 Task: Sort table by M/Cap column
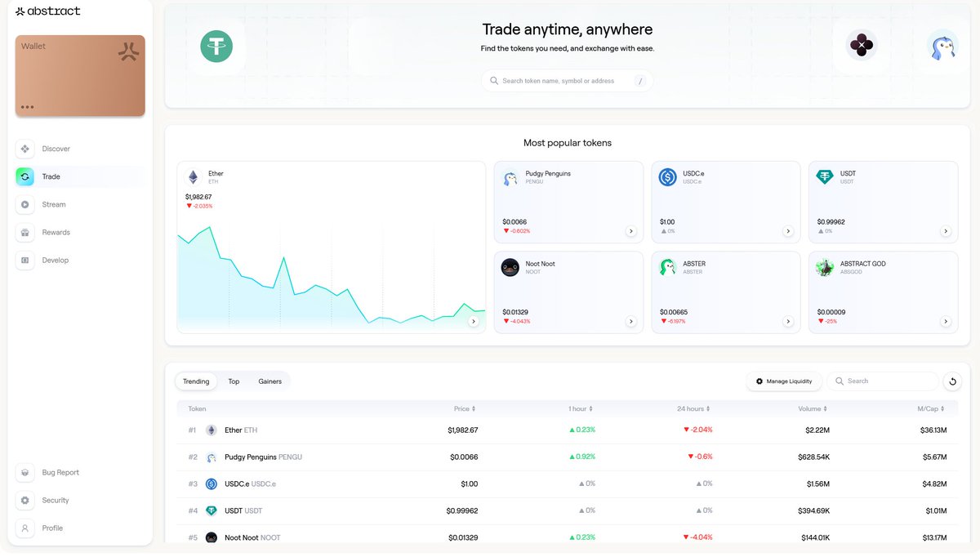tap(932, 408)
